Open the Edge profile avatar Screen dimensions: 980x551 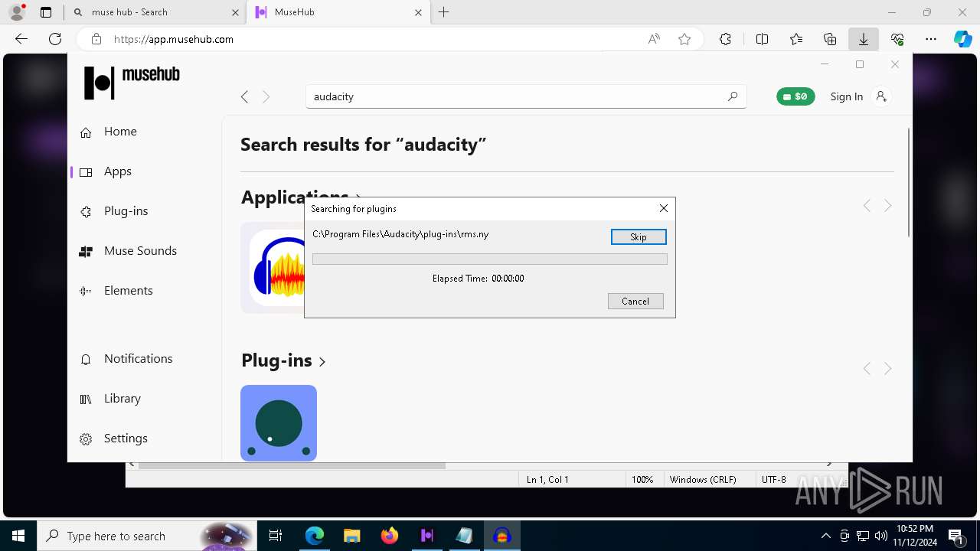[17, 12]
